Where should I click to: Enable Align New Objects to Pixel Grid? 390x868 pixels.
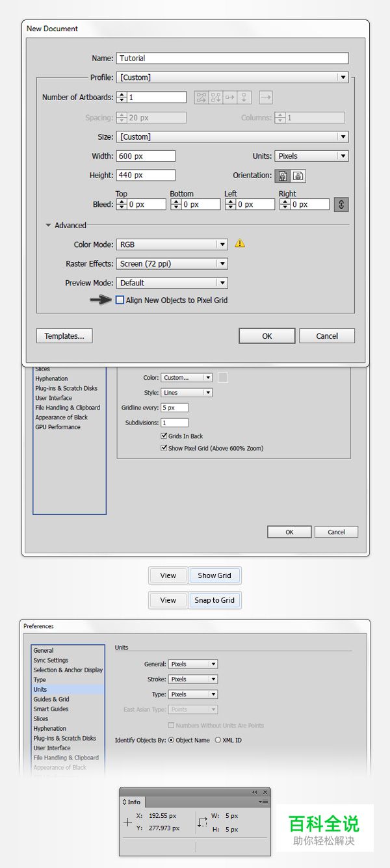[120, 300]
